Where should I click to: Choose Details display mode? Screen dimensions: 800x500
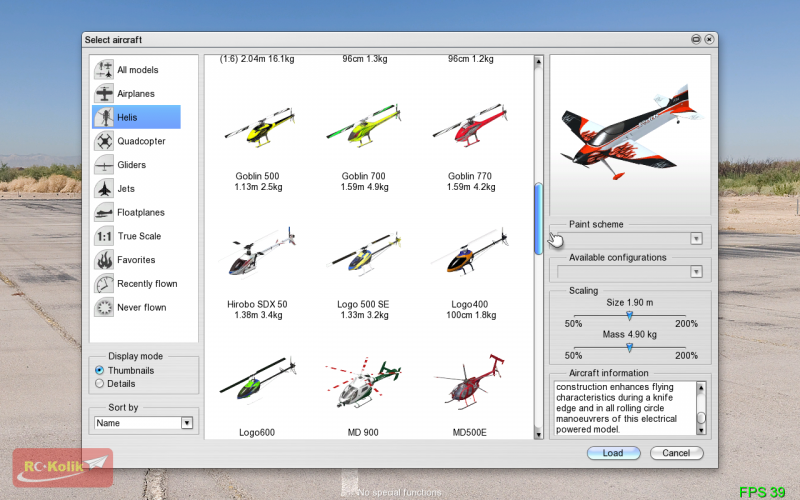click(99, 384)
